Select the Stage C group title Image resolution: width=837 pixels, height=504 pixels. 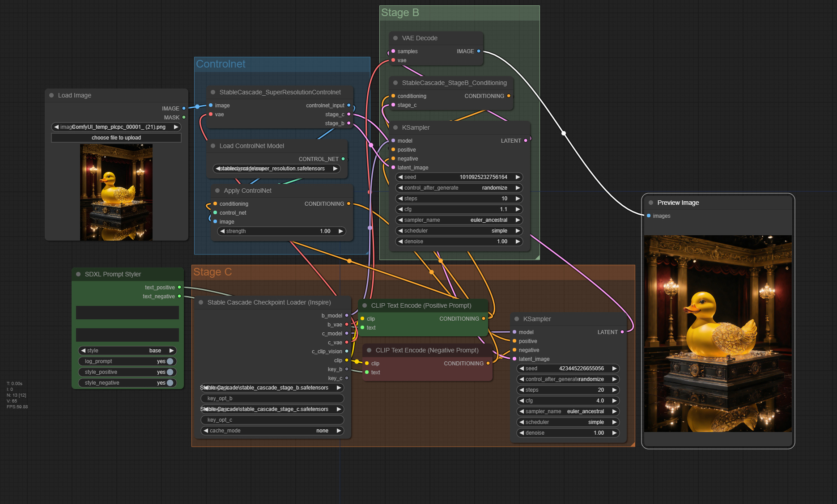pyautogui.click(x=212, y=272)
